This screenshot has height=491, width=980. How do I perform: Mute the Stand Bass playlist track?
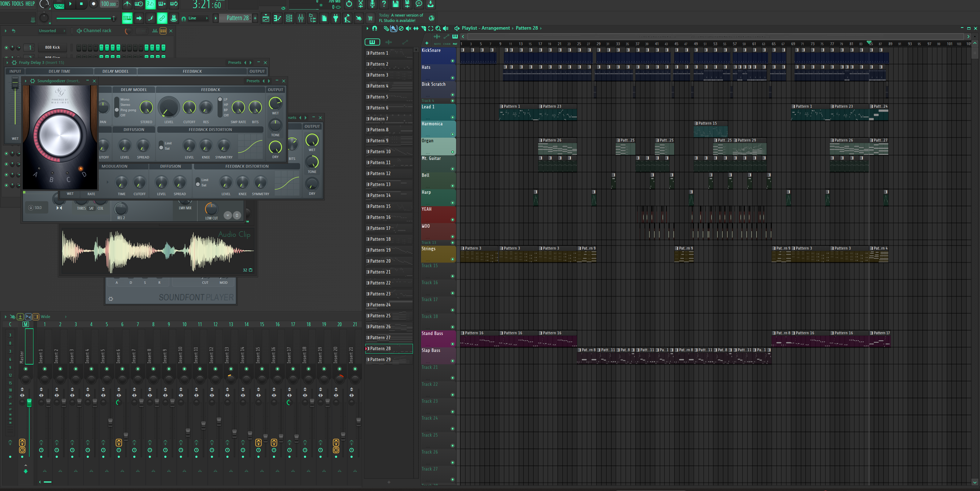pyautogui.click(x=452, y=344)
